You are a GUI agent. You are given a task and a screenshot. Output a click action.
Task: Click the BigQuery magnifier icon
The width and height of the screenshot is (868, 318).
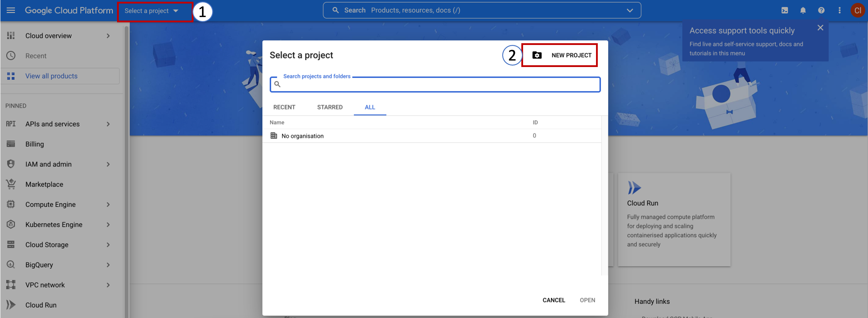coord(11,265)
